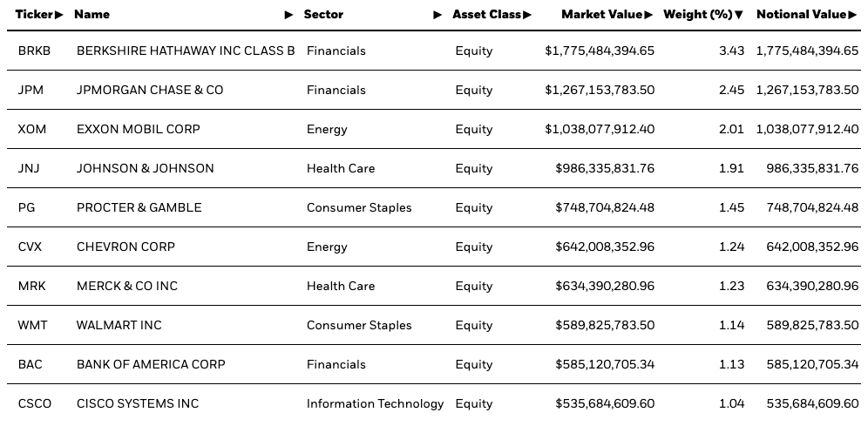Toggle Weight (%) descending sort arrow
868x426 pixels.
click(738, 15)
